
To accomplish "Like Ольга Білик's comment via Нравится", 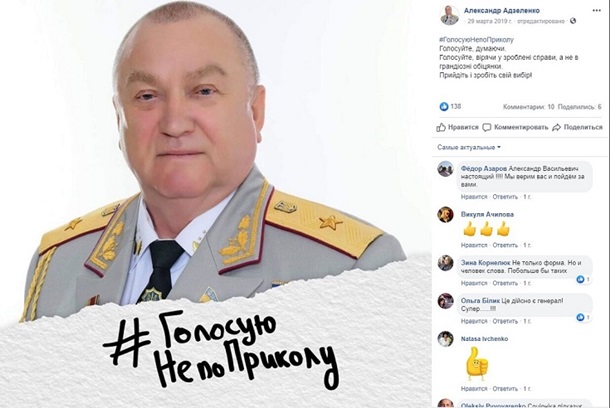I will click(474, 321).
